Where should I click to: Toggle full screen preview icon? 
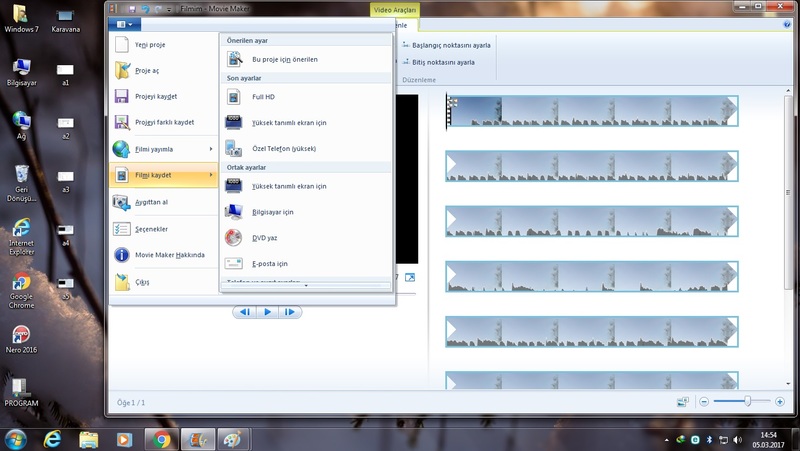410,278
